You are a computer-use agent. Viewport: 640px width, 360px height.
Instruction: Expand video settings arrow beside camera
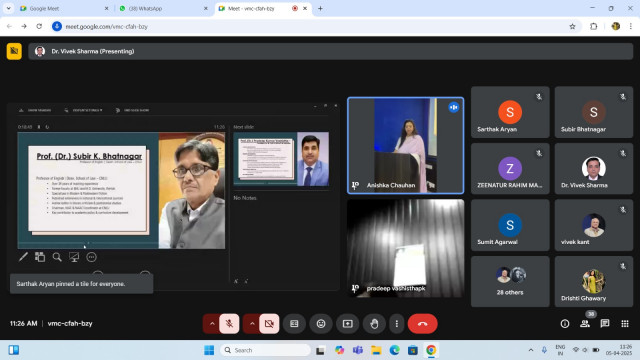252,324
